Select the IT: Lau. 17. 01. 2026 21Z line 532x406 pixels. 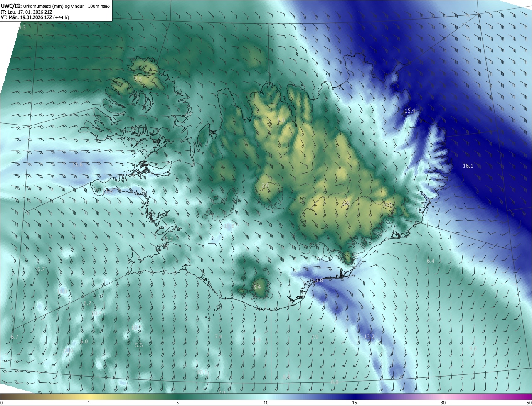[x=26, y=12]
